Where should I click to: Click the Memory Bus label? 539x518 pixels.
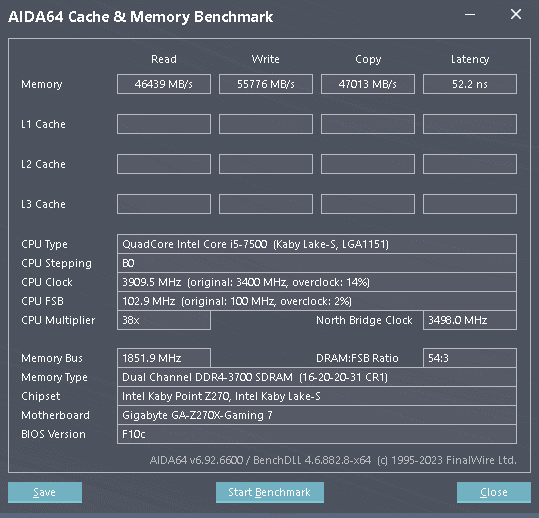pyautogui.click(x=52, y=359)
